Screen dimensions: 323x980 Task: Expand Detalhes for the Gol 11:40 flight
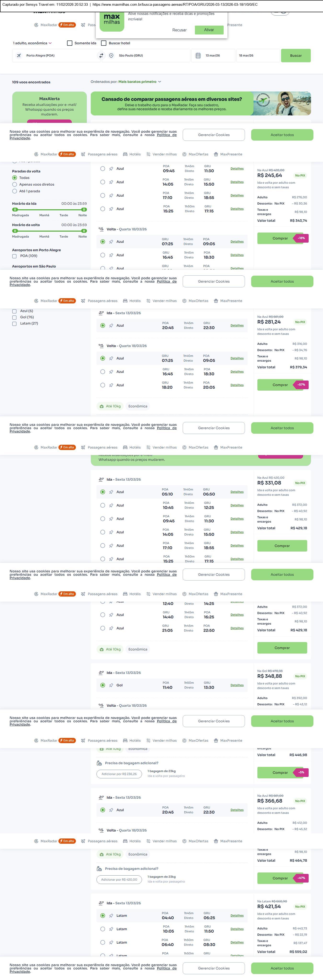pyautogui.click(x=237, y=685)
